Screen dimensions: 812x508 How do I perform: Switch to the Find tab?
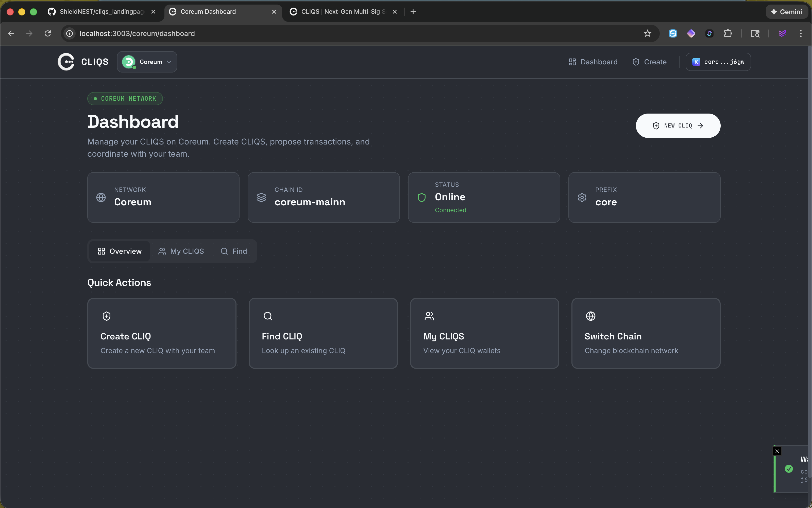point(234,251)
